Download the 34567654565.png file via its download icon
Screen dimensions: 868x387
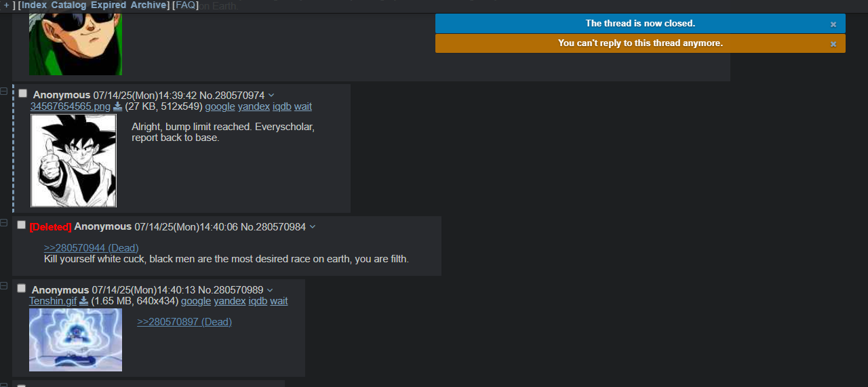117,106
